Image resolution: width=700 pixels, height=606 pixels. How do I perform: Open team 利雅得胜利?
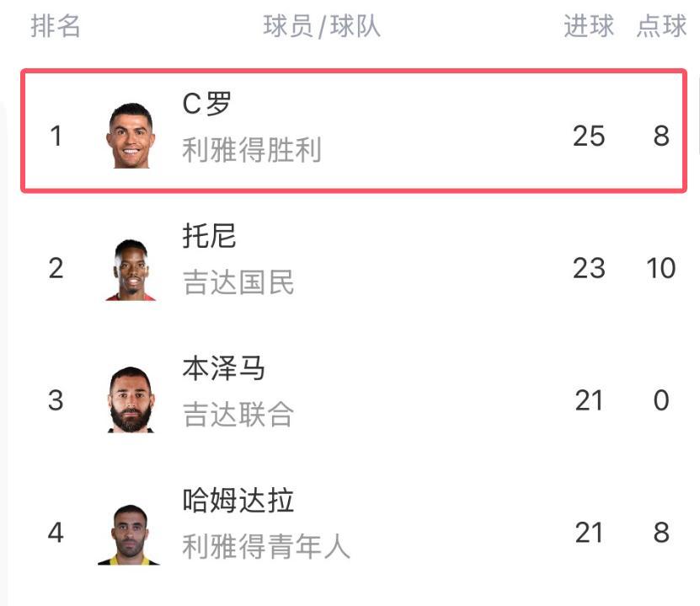pyautogui.click(x=252, y=149)
